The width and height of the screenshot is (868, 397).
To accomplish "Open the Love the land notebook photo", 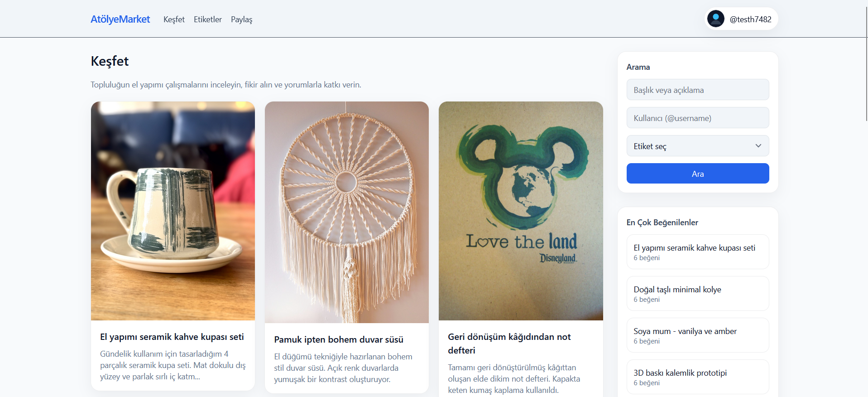I will click(521, 211).
